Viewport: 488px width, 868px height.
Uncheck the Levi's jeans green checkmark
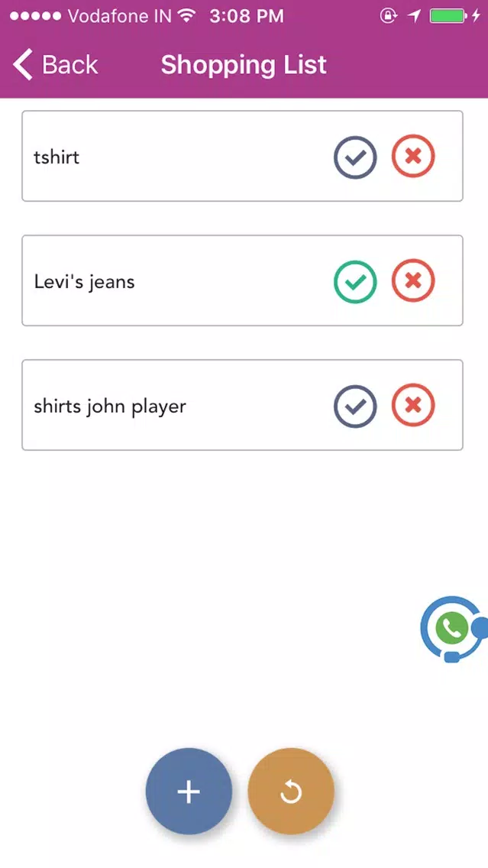(355, 282)
